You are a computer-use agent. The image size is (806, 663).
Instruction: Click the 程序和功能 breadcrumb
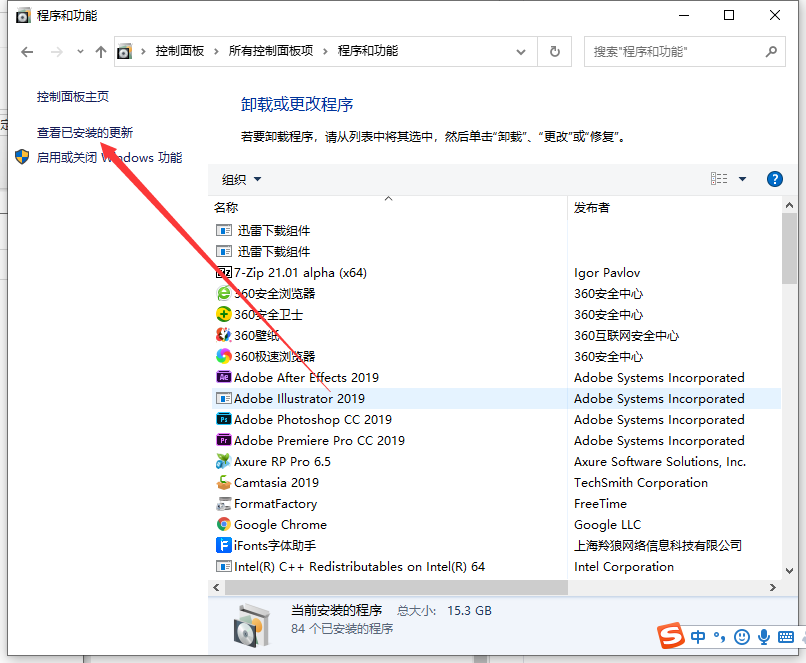(368, 51)
